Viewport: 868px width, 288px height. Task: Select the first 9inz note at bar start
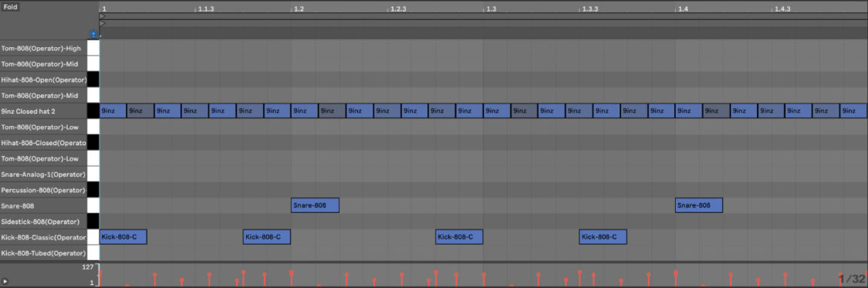click(x=113, y=110)
